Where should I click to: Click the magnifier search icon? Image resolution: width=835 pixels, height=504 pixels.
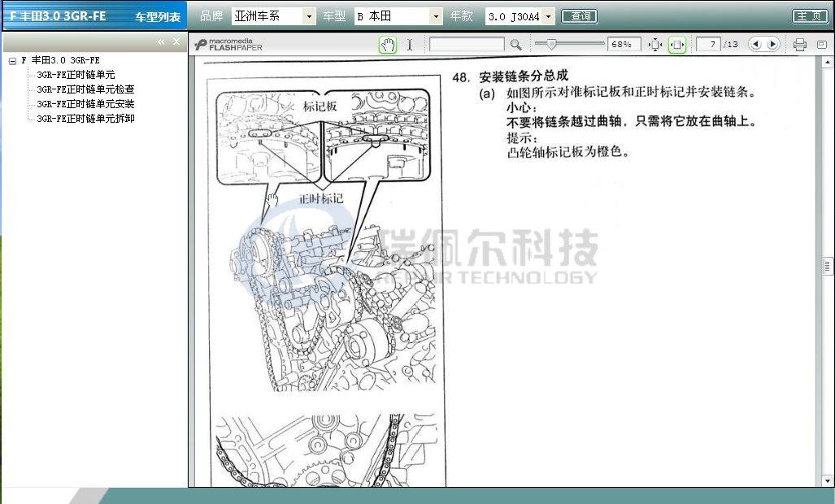click(515, 45)
